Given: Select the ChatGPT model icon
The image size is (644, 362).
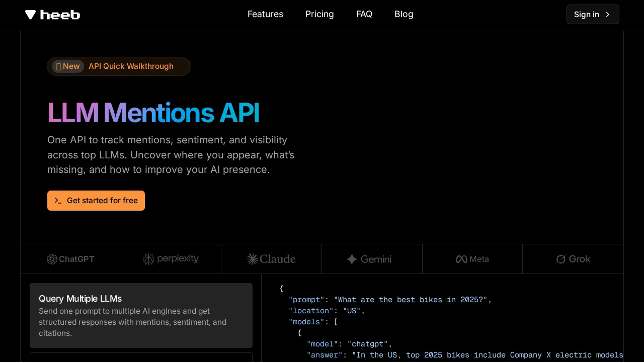Looking at the screenshot, I should point(52,259).
